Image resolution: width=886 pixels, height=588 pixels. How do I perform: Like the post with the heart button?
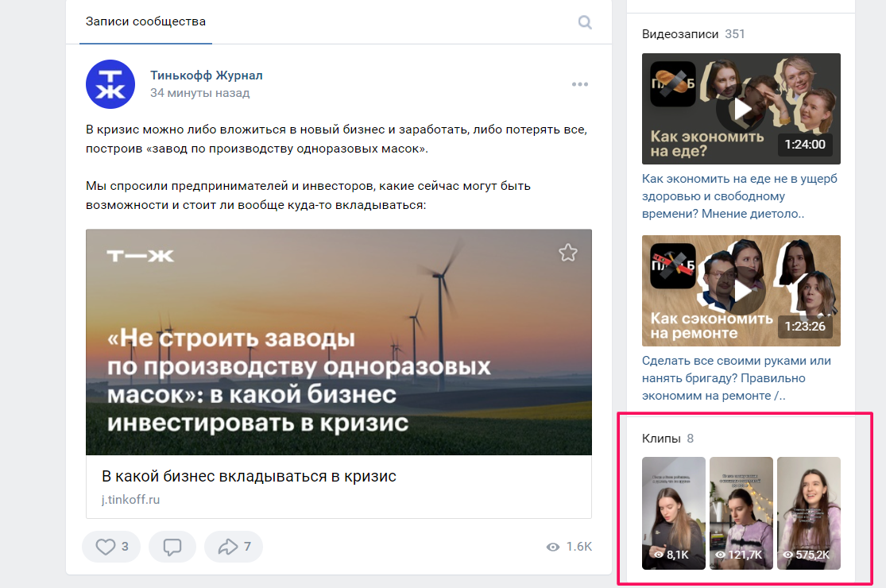click(x=111, y=547)
